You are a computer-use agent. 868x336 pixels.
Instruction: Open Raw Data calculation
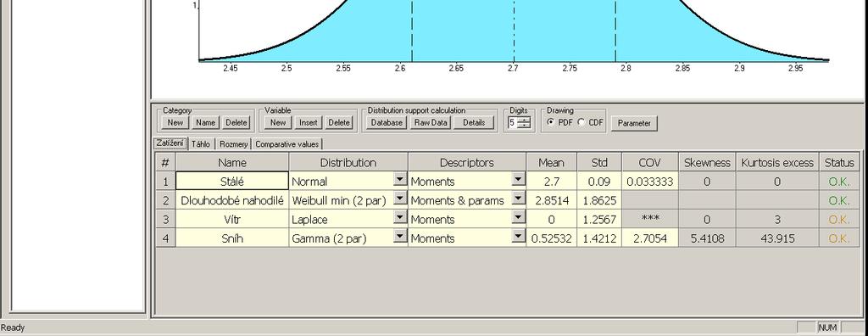(430, 122)
